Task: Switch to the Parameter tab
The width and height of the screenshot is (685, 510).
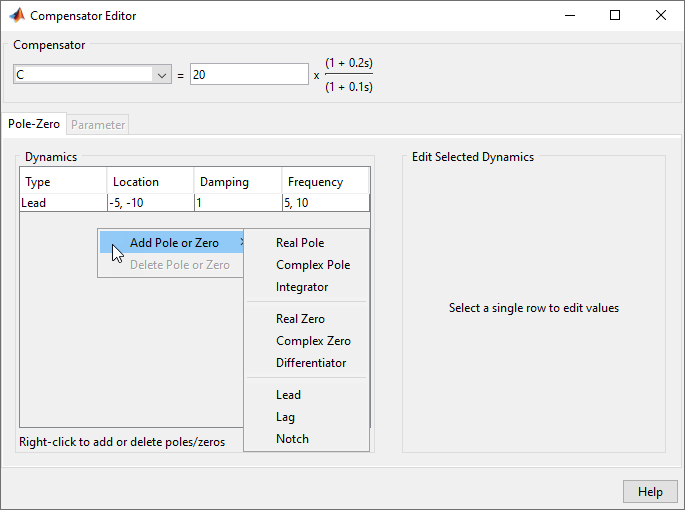Action: pyautogui.click(x=98, y=125)
